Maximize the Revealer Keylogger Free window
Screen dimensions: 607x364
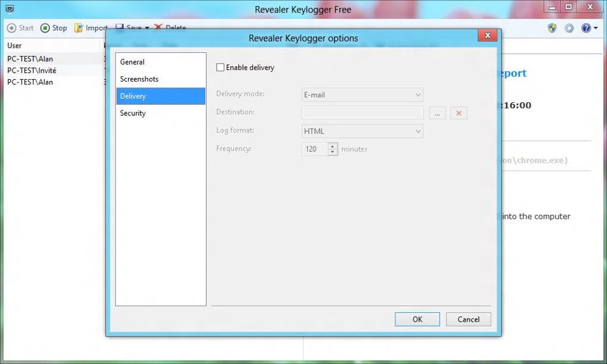(568, 7)
